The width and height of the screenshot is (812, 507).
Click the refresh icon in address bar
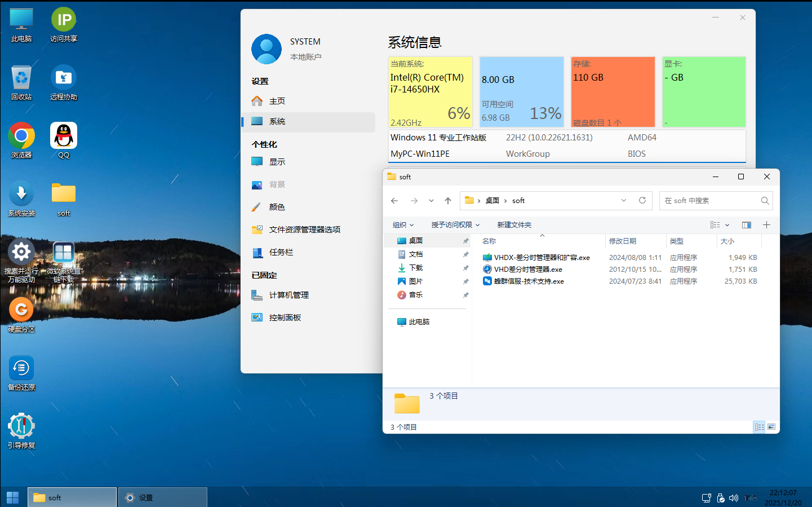pos(642,201)
